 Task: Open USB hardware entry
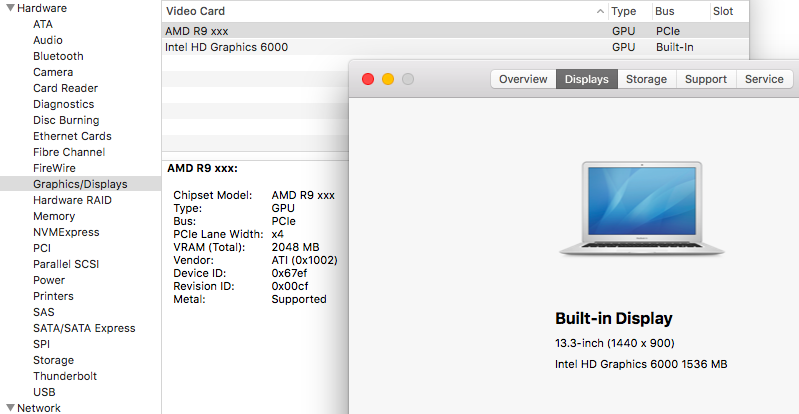click(44, 392)
